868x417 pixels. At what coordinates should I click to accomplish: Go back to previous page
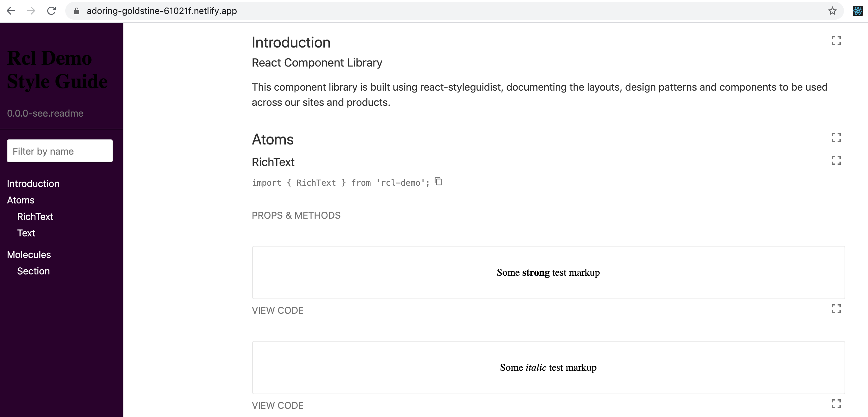tap(11, 11)
